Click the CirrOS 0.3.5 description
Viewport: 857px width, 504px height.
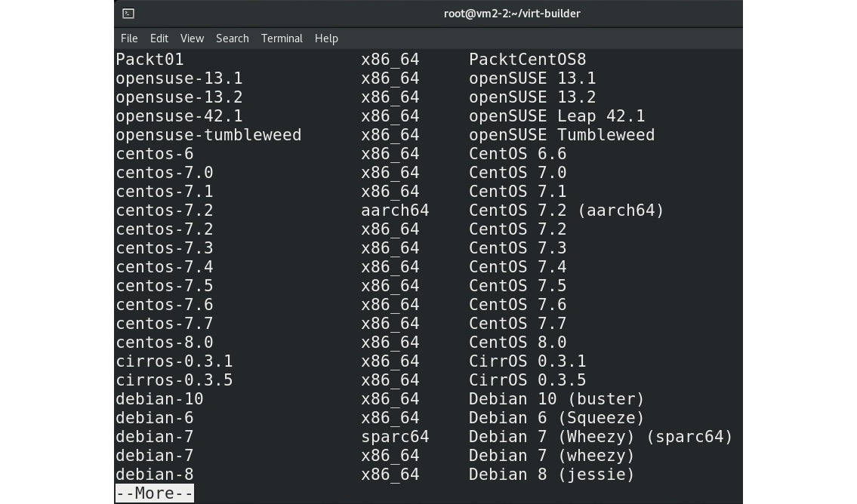click(528, 380)
